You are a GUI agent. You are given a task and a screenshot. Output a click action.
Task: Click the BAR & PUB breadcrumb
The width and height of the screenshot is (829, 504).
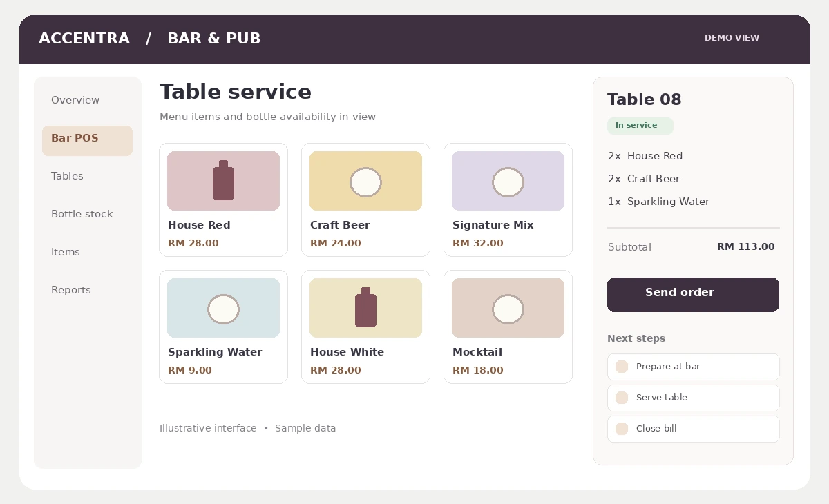click(x=214, y=39)
